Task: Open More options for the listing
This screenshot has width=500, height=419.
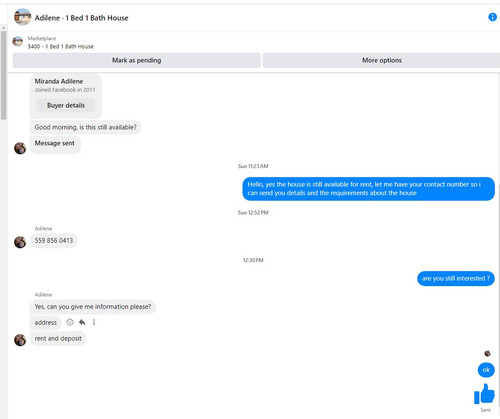Action: [x=382, y=60]
